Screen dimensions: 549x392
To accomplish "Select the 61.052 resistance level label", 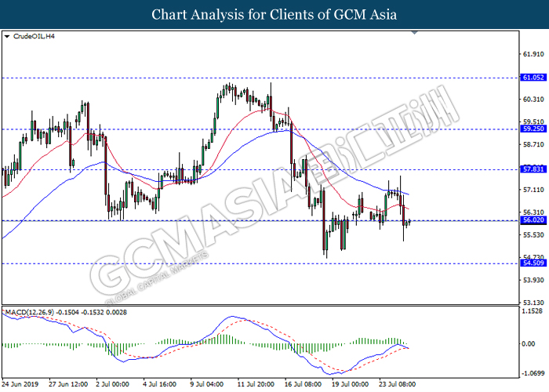I will (533, 78).
